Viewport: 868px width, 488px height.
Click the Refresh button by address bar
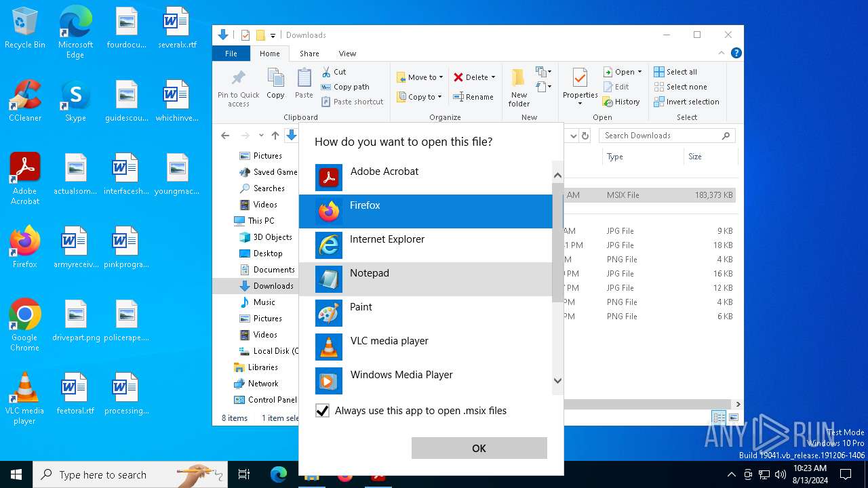point(586,136)
